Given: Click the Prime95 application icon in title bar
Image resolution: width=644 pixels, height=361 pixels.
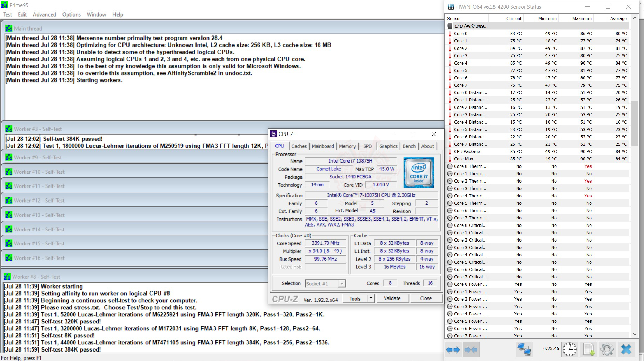Looking at the screenshot, I should point(4,5).
